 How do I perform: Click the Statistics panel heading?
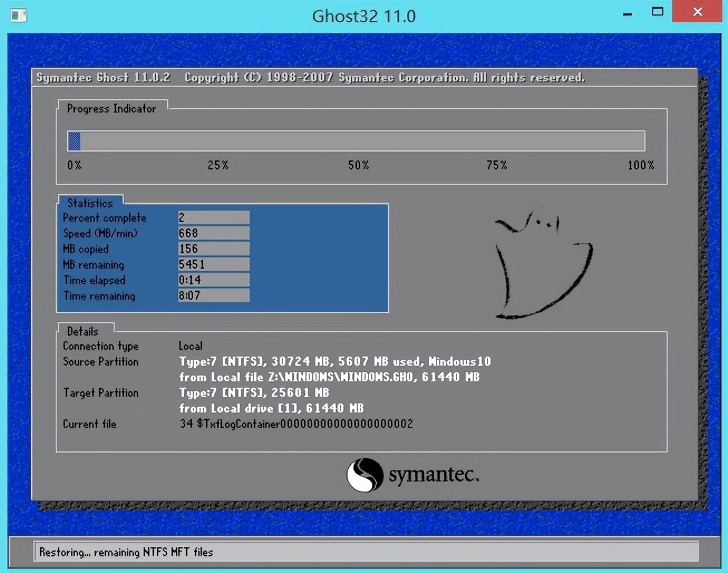click(x=90, y=203)
